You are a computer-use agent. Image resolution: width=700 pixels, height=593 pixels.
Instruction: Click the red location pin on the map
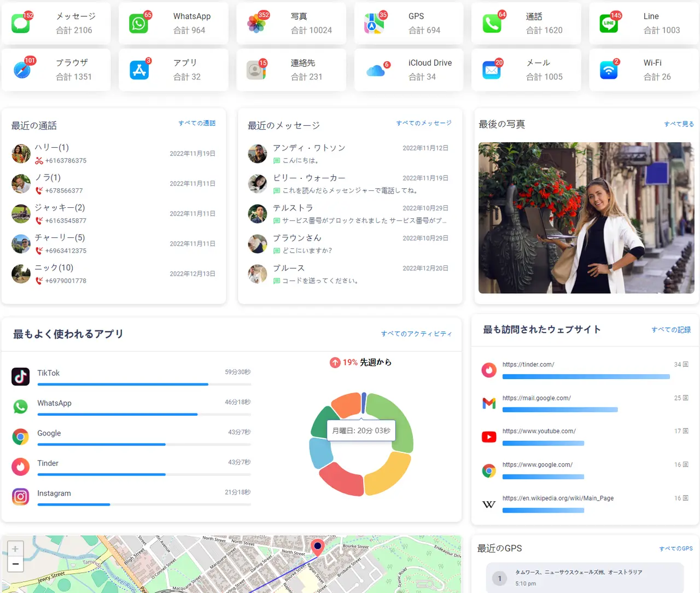318,548
